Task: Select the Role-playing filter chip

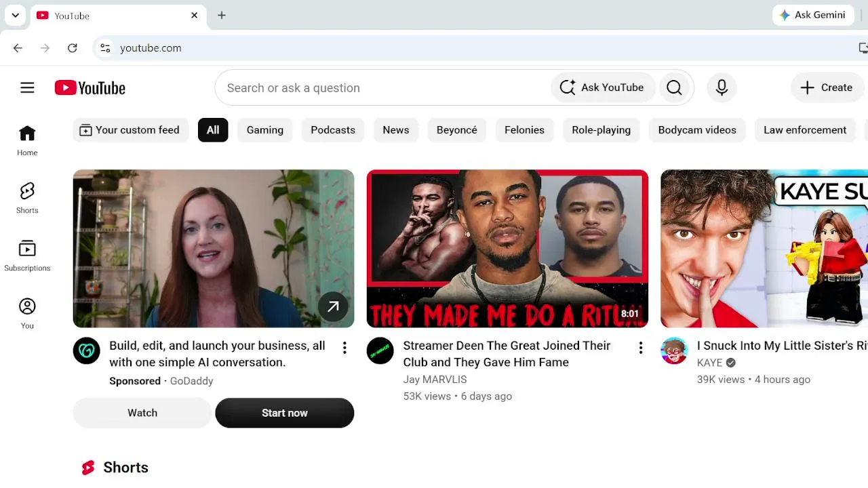Action: click(x=601, y=130)
